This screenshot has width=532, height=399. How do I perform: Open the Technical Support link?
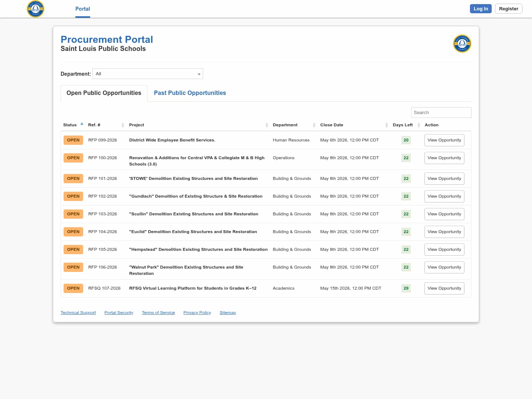(78, 313)
